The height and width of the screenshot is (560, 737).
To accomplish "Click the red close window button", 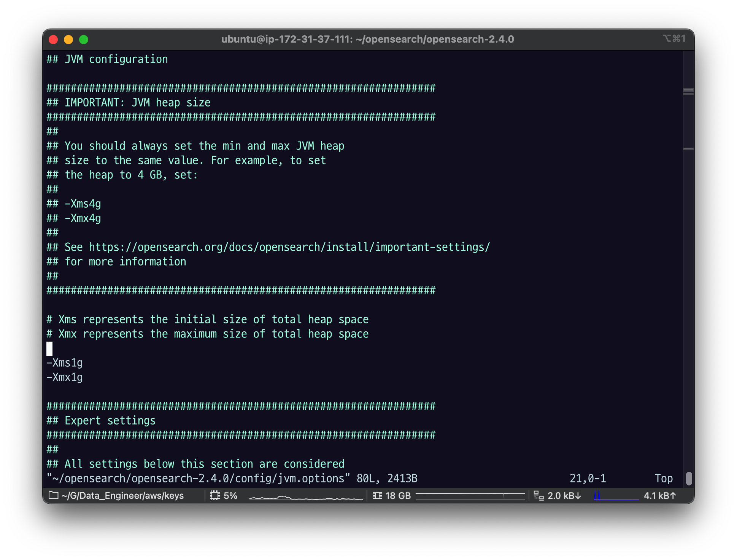I will tap(53, 40).
